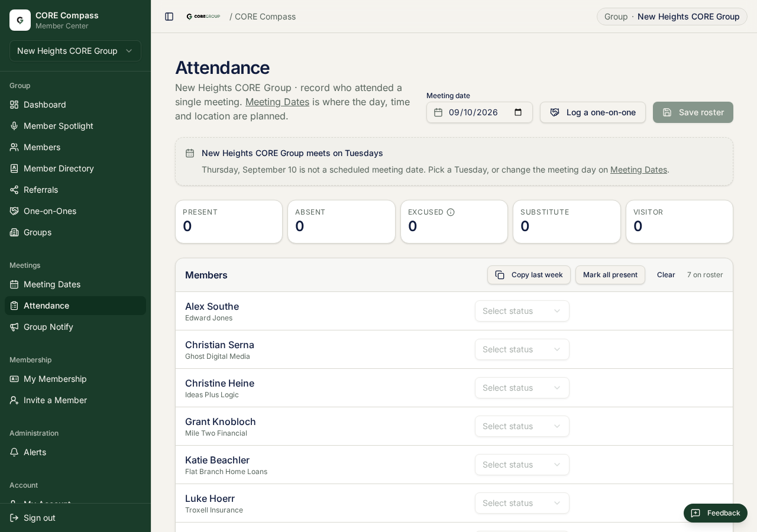Open Groups in sidebar

tap(75, 232)
